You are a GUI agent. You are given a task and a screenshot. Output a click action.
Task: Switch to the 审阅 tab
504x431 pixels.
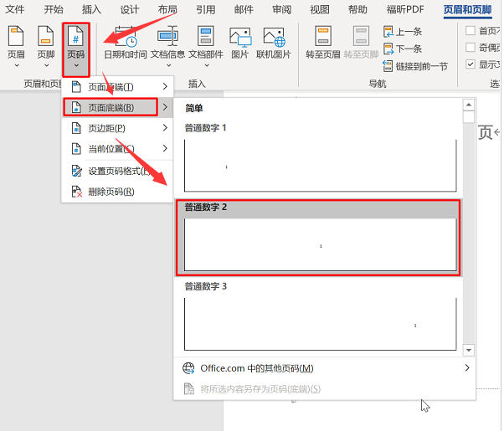pyautogui.click(x=281, y=10)
